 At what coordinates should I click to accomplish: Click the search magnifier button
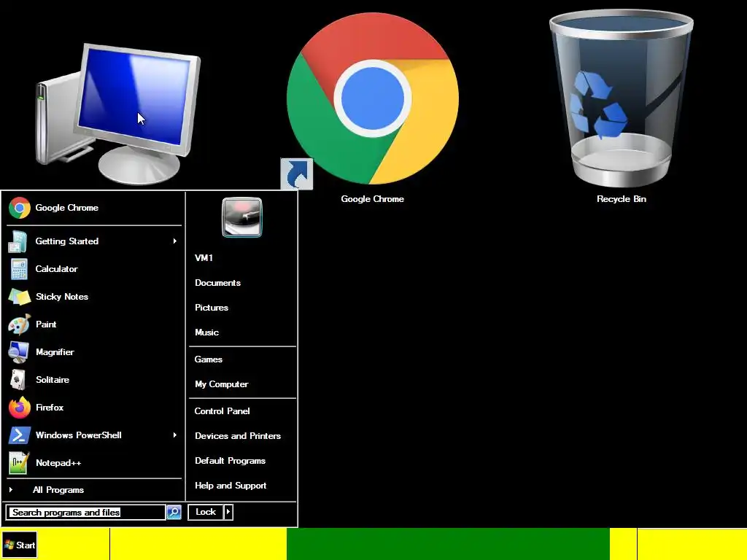pos(174,512)
